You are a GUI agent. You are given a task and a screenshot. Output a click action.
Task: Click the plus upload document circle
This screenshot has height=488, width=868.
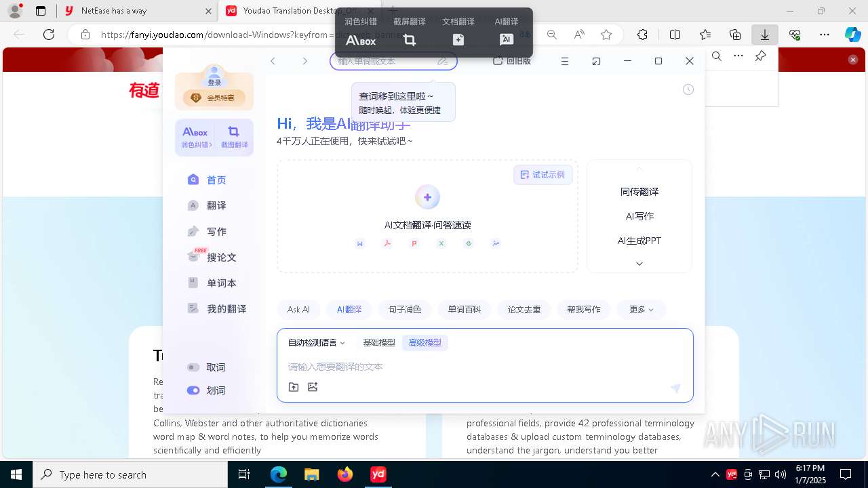pyautogui.click(x=427, y=197)
